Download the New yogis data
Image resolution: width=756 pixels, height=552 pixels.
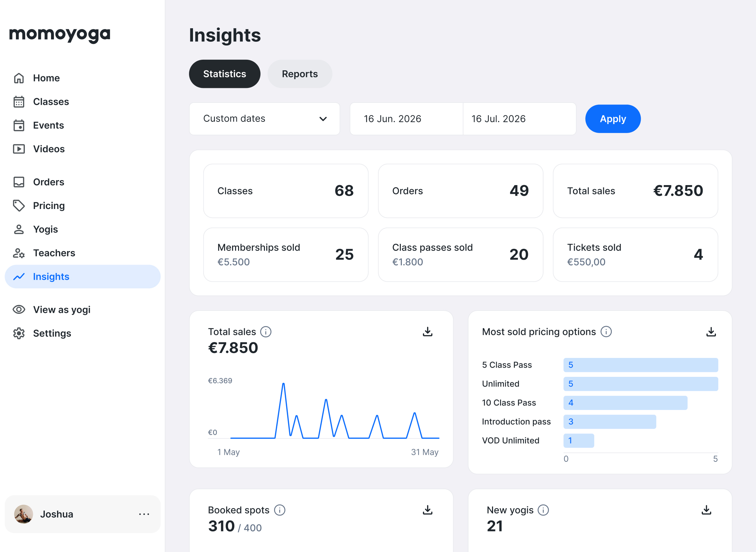(706, 510)
